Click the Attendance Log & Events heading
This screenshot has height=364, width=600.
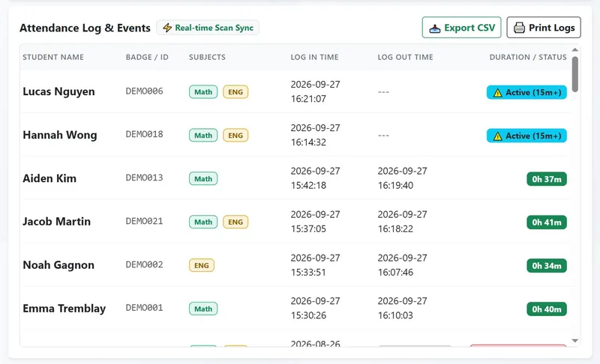85,28
